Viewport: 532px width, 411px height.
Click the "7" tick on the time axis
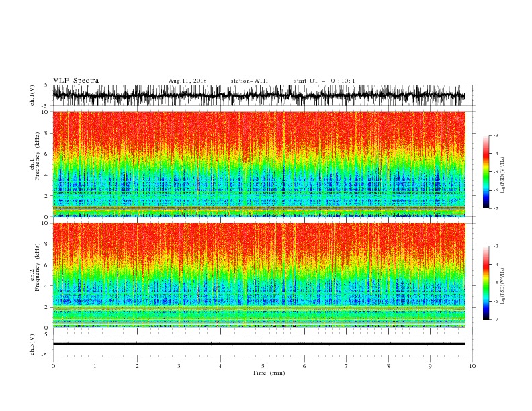coord(347,366)
